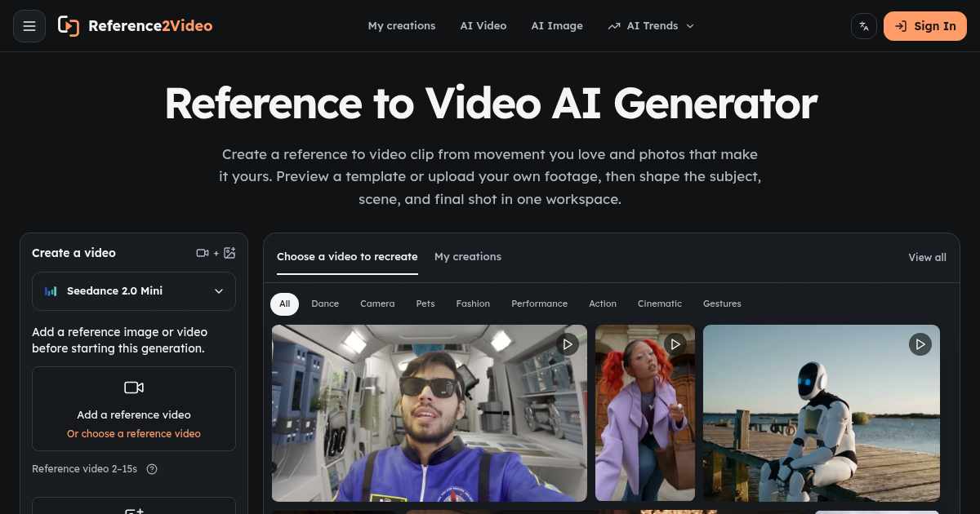
Task: Filter videos by Action
Action: (x=603, y=304)
